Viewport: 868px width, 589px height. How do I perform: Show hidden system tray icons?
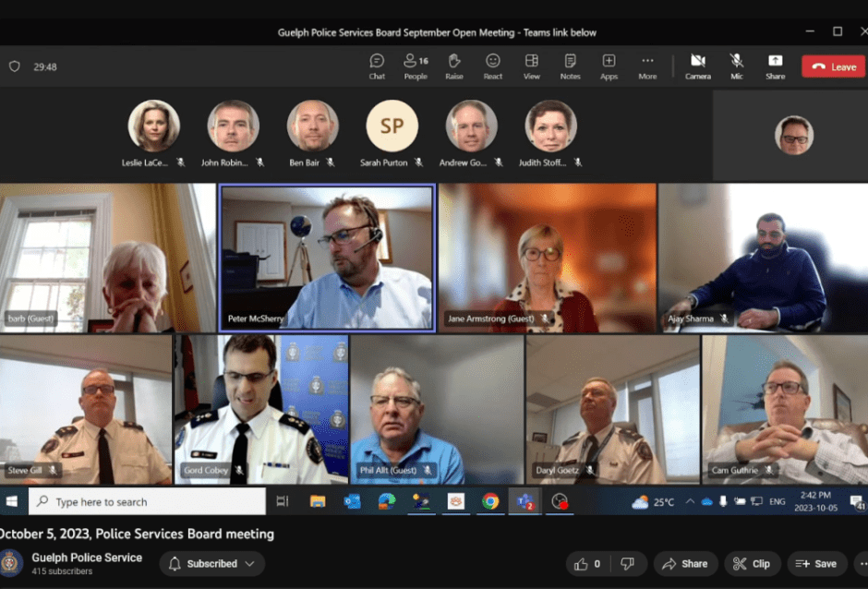pos(688,501)
